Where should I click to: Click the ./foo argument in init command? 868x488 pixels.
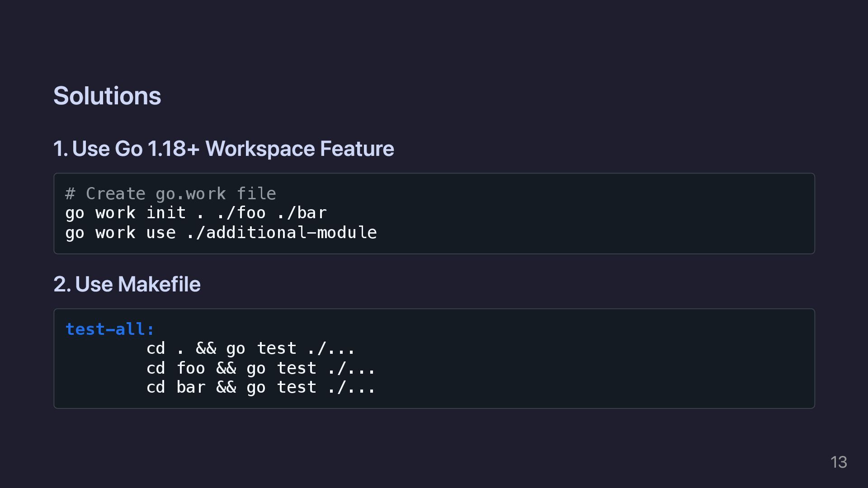pyautogui.click(x=241, y=213)
